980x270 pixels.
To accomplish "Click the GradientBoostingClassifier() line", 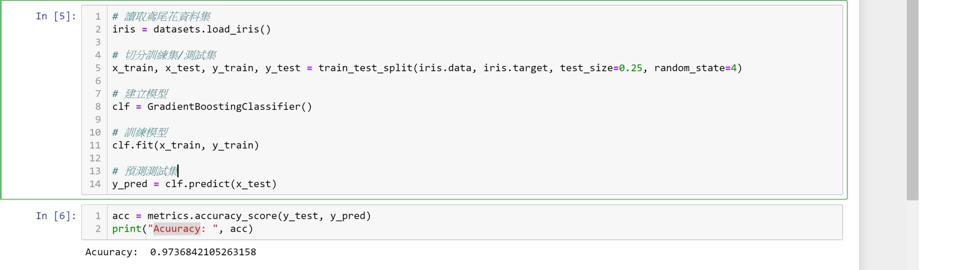I will 212,106.
